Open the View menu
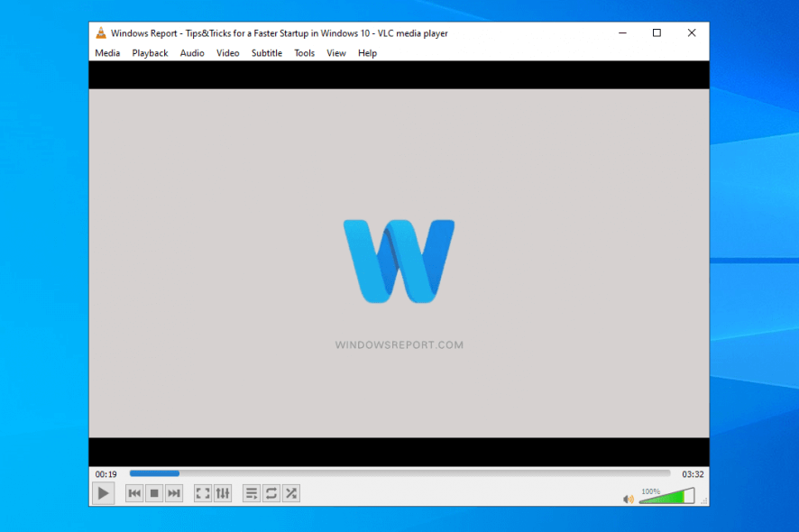This screenshot has height=532, width=799. point(336,53)
